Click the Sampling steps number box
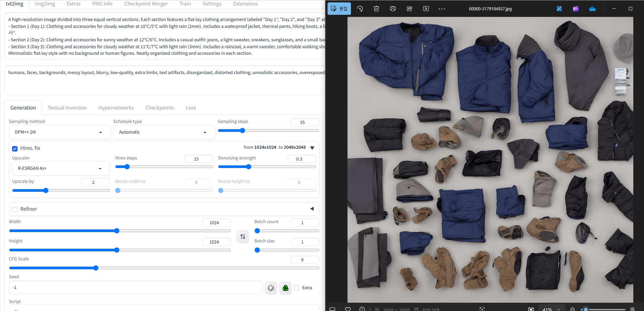The image size is (644, 311). coord(305,122)
